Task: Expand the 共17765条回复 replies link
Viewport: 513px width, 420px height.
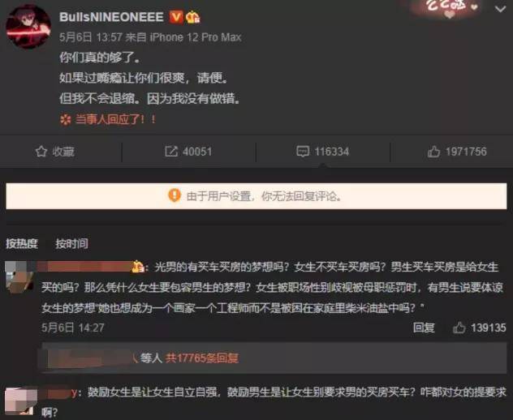Action: (x=202, y=358)
